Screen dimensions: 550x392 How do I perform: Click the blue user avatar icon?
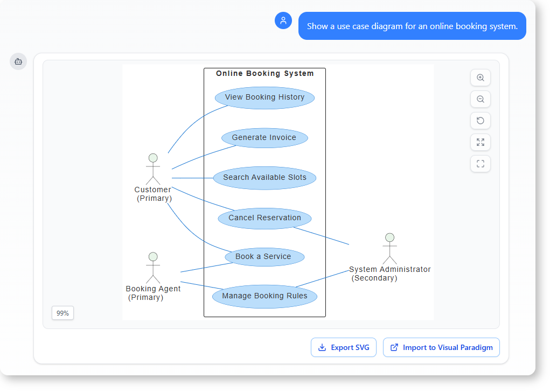click(283, 20)
